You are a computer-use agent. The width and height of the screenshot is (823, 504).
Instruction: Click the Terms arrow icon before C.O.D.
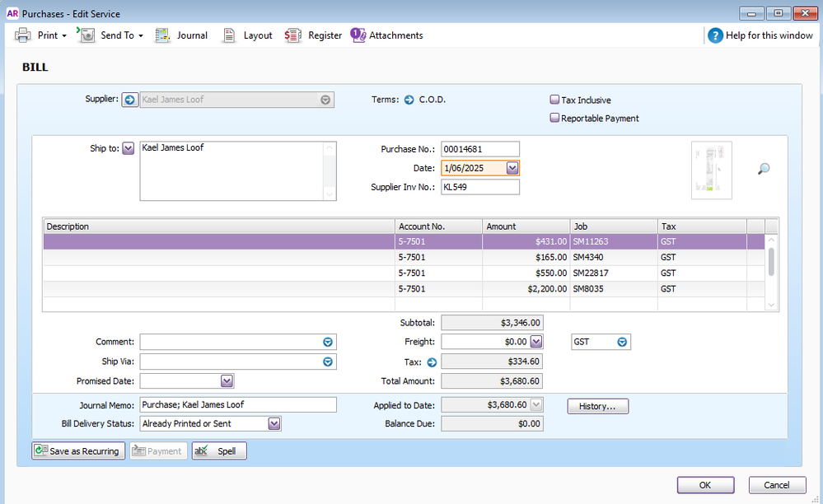(x=409, y=100)
